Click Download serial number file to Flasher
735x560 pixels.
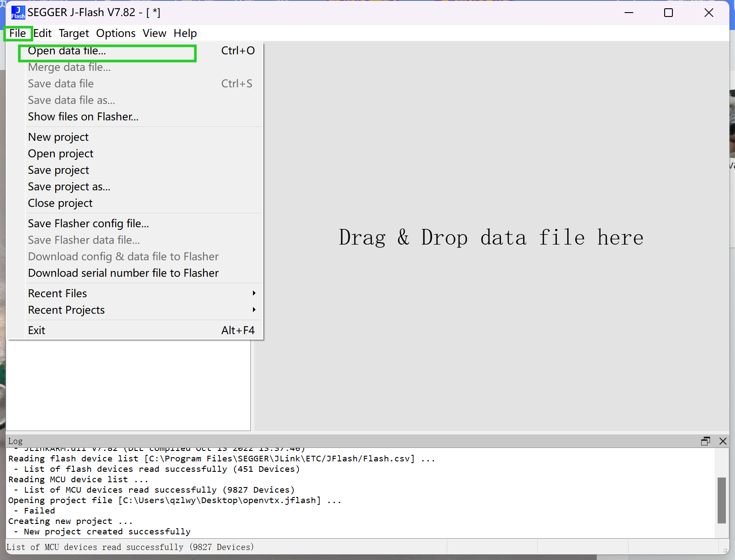(123, 273)
